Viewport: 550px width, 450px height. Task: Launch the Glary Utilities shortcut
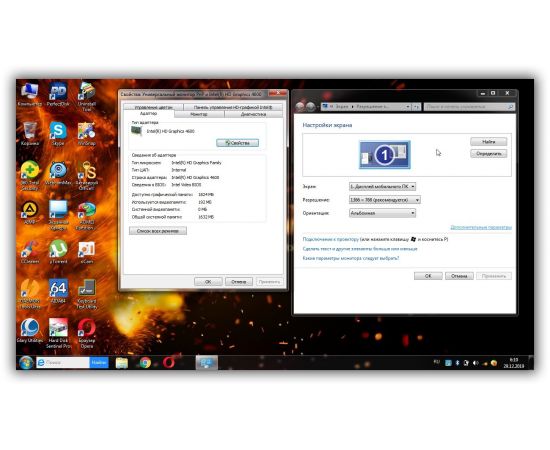click(29, 330)
